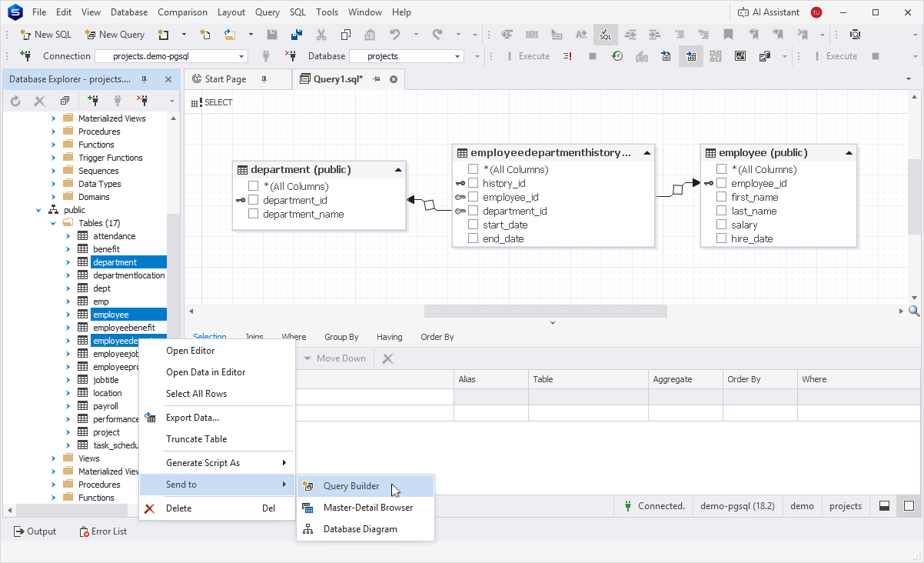Open the Error List panel
The height and width of the screenshot is (563, 924).
[x=103, y=531]
